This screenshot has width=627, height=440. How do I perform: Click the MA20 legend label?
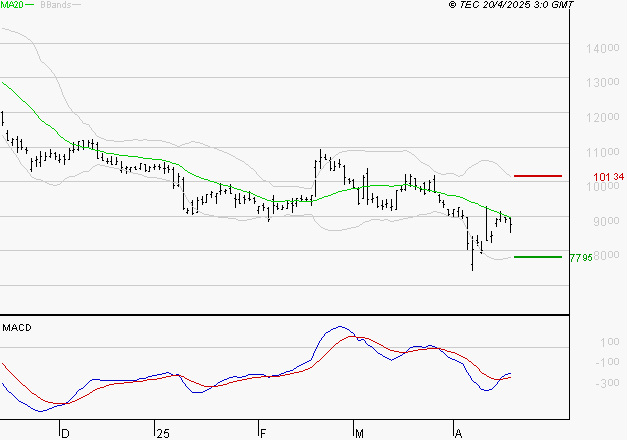(12, 5)
